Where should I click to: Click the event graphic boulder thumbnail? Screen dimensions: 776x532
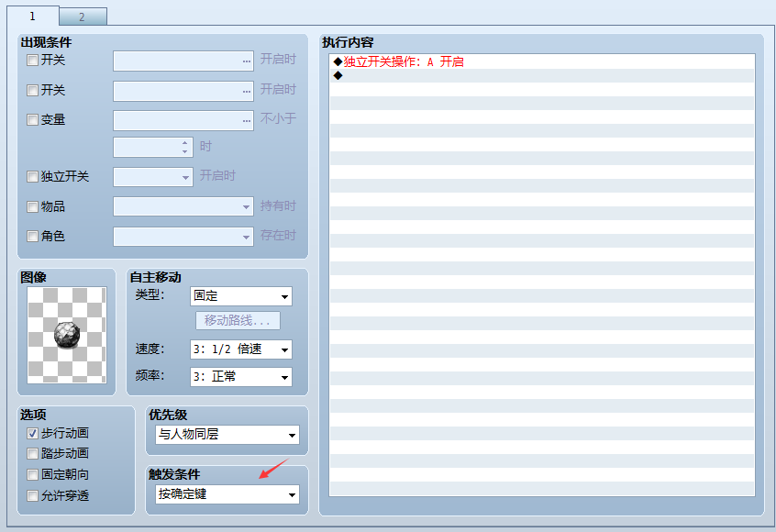[66, 335]
